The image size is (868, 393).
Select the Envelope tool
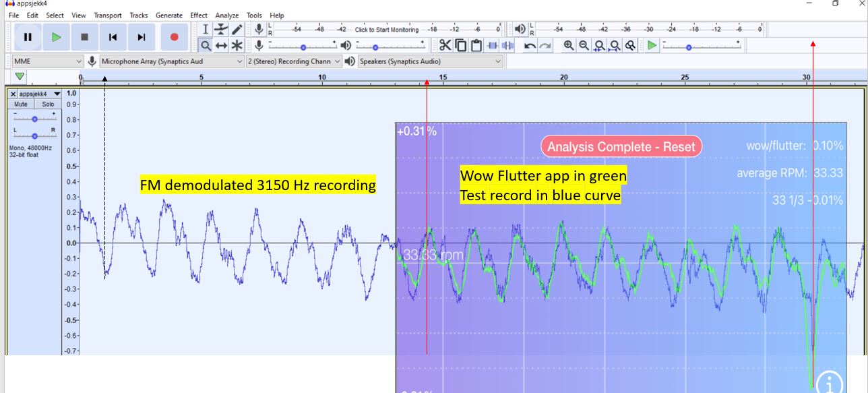pyautogui.click(x=221, y=30)
